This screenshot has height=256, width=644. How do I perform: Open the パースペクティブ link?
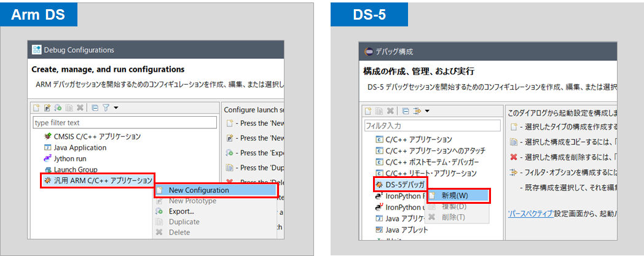[x=532, y=213]
